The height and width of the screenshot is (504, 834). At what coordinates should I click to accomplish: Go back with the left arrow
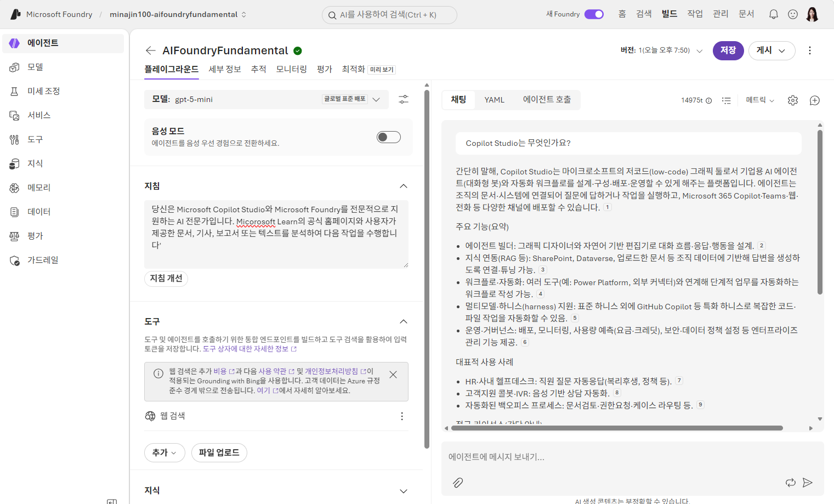coord(150,50)
